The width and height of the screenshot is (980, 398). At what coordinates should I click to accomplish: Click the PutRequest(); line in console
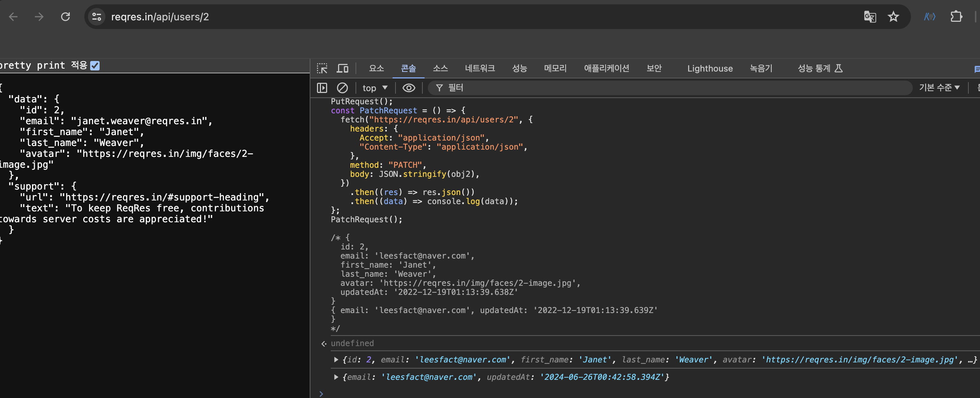pyautogui.click(x=361, y=101)
